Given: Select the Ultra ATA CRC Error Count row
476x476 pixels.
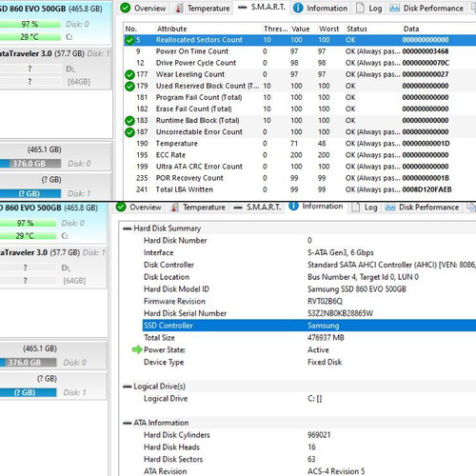Looking at the screenshot, I should (x=300, y=167).
